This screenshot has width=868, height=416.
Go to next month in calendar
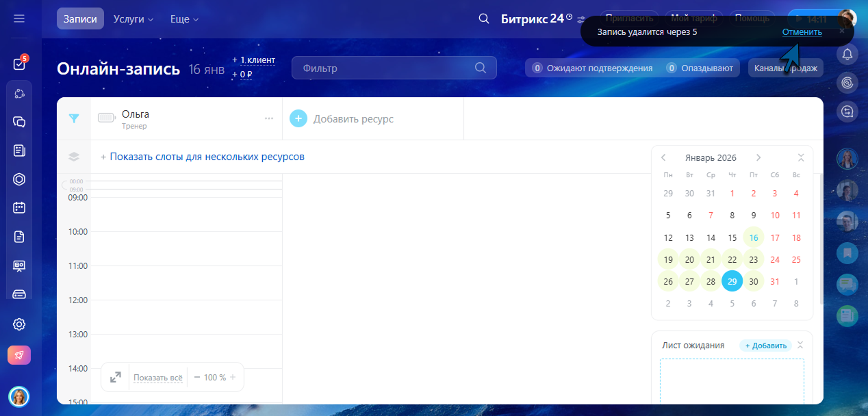coord(758,157)
